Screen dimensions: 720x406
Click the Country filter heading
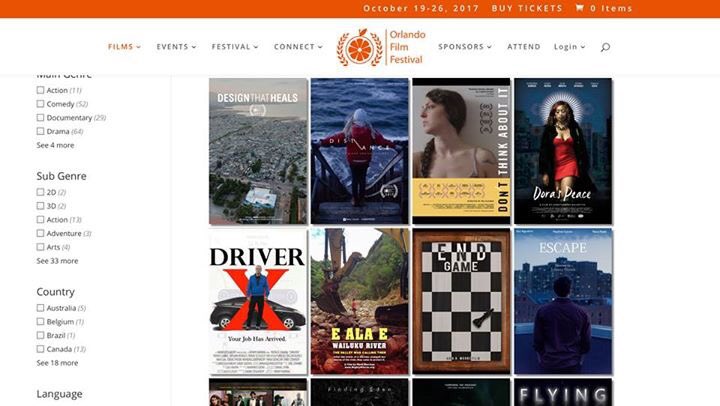pyautogui.click(x=55, y=292)
